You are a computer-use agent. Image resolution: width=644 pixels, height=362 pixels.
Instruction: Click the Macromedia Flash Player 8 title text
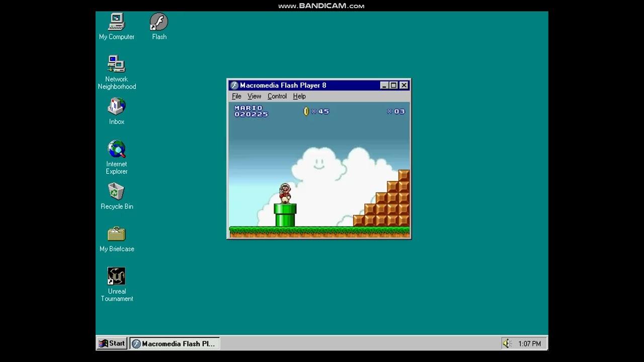click(x=283, y=85)
